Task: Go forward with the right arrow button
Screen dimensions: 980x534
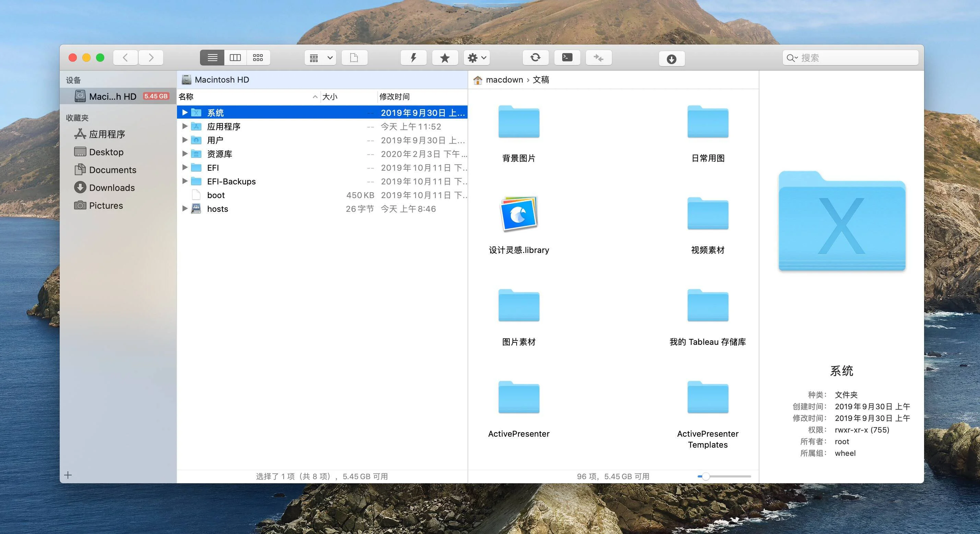Action: (151, 57)
